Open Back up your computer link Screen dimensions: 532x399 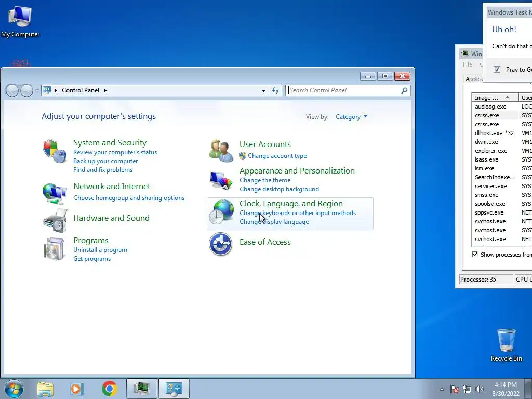[x=105, y=161]
